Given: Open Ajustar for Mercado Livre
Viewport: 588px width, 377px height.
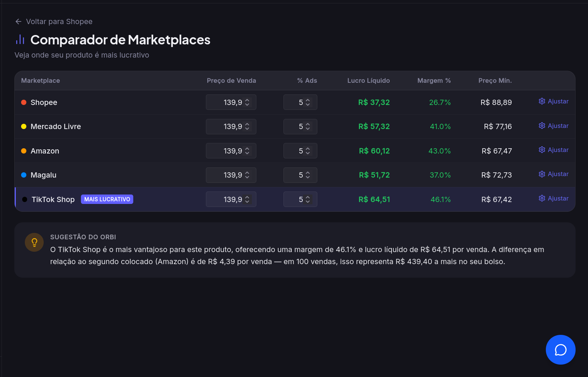Looking at the screenshot, I should pyautogui.click(x=553, y=126).
